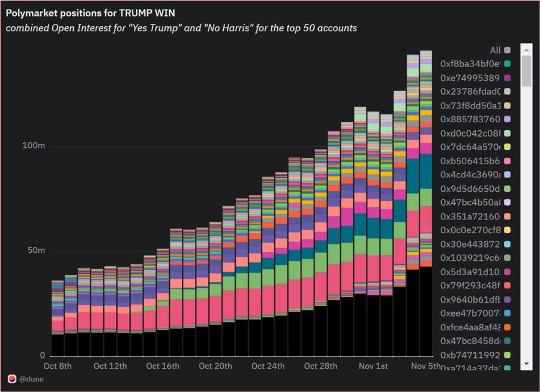Click the Dune logo icon
Screen dimensions: 540x392
[12, 379]
